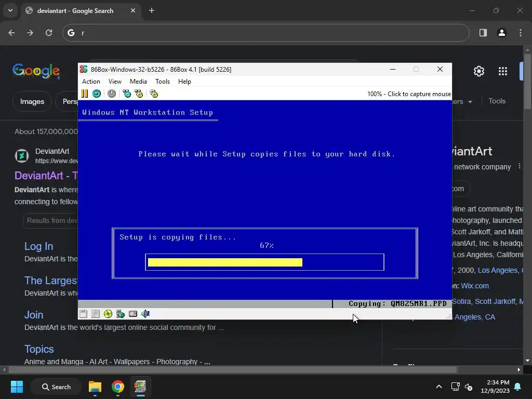Switch to 86Box via taskbar icon

pyautogui.click(x=140, y=387)
